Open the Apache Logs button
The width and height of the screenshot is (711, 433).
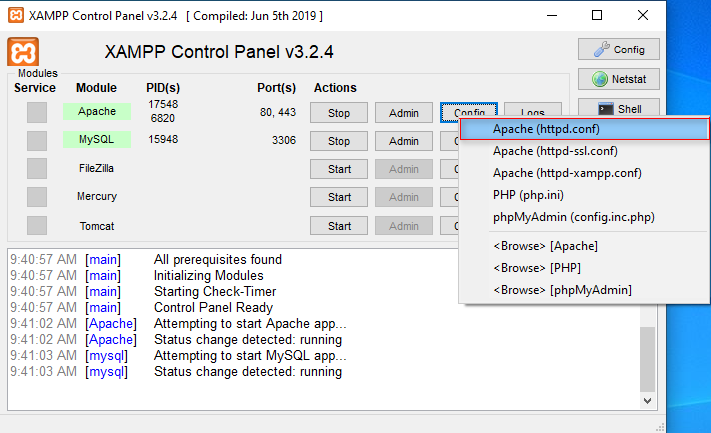[532, 112]
